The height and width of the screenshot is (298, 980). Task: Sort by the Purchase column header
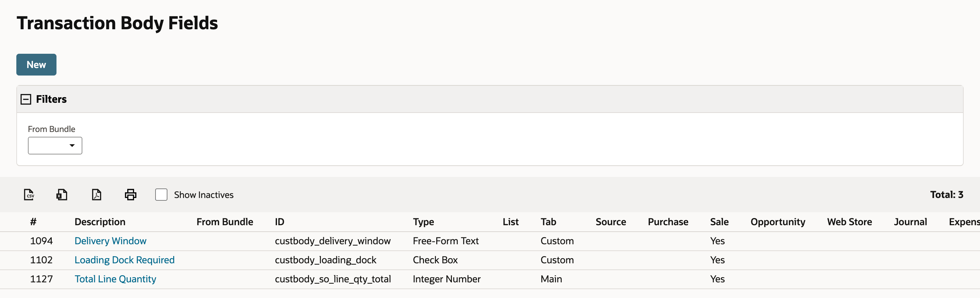pos(668,222)
